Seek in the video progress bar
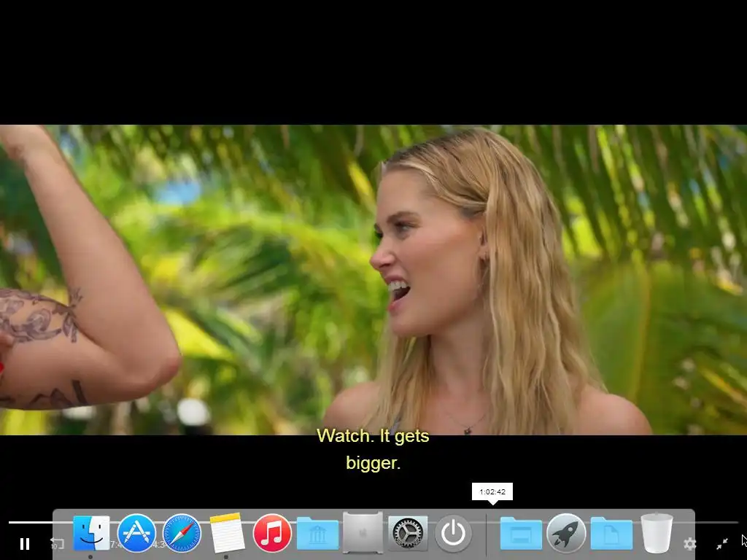Screen dimensions: 747x560 pos(373,522)
